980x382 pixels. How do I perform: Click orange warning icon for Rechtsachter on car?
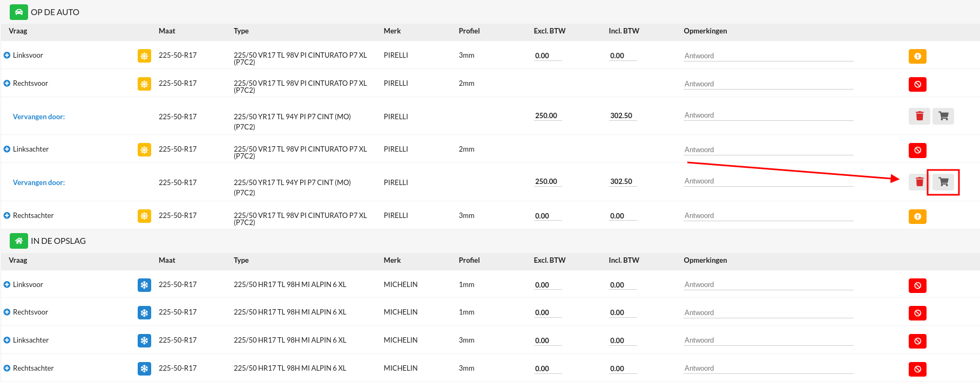click(917, 216)
